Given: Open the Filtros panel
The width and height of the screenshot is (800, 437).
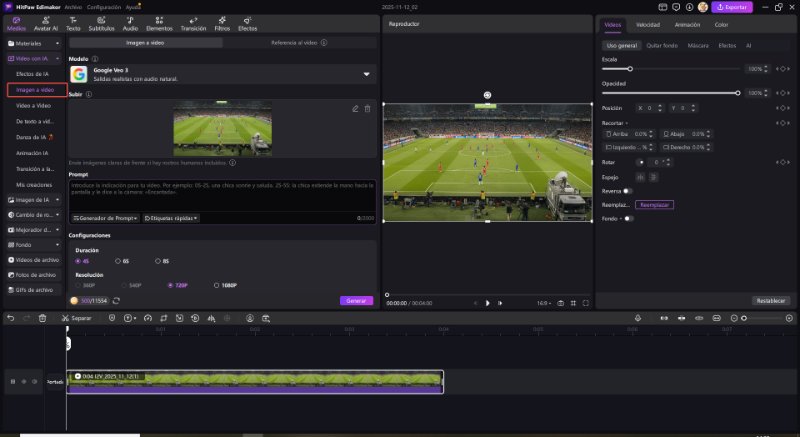Looking at the screenshot, I should [222, 24].
